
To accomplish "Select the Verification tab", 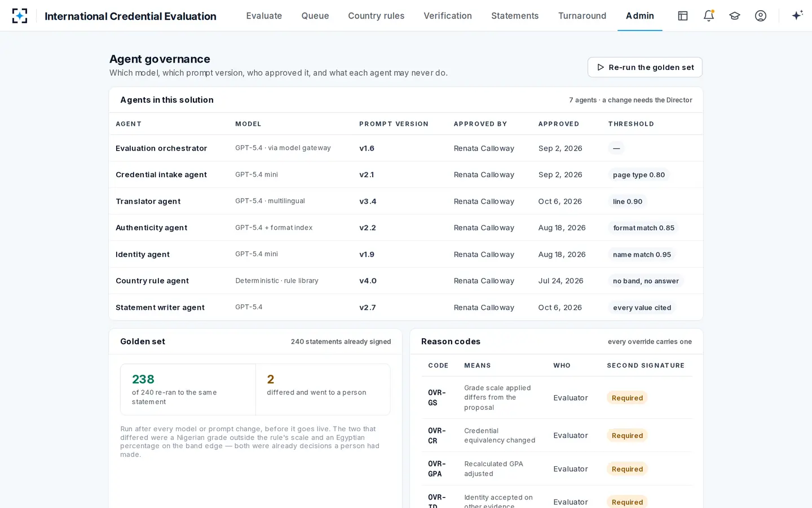I will [x=448, y=16].
